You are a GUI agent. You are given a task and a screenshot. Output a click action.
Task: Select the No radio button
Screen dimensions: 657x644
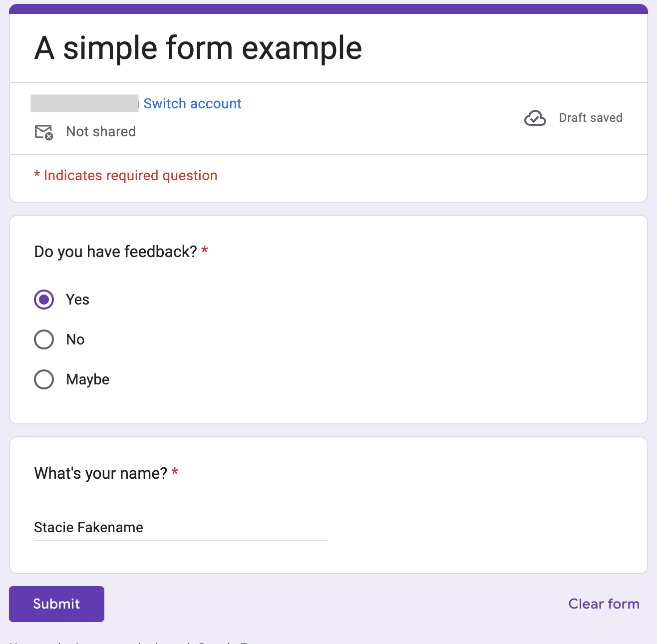pos(44,339)
